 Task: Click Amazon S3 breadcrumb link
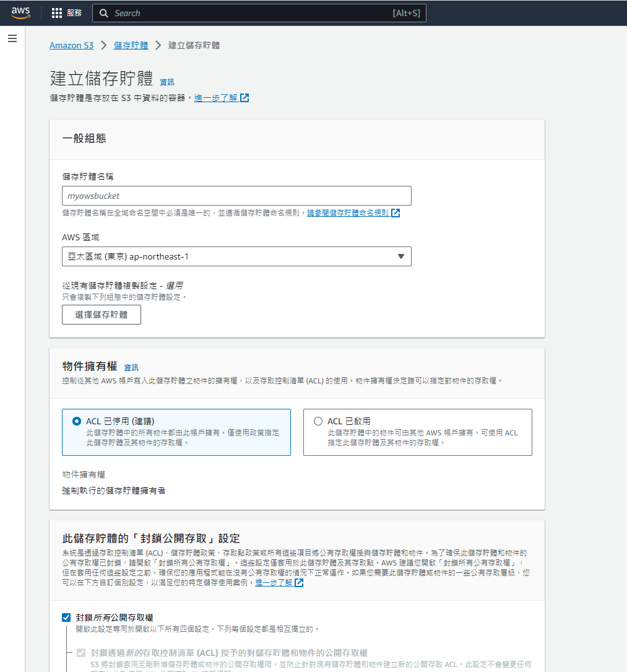pos(72,45)
